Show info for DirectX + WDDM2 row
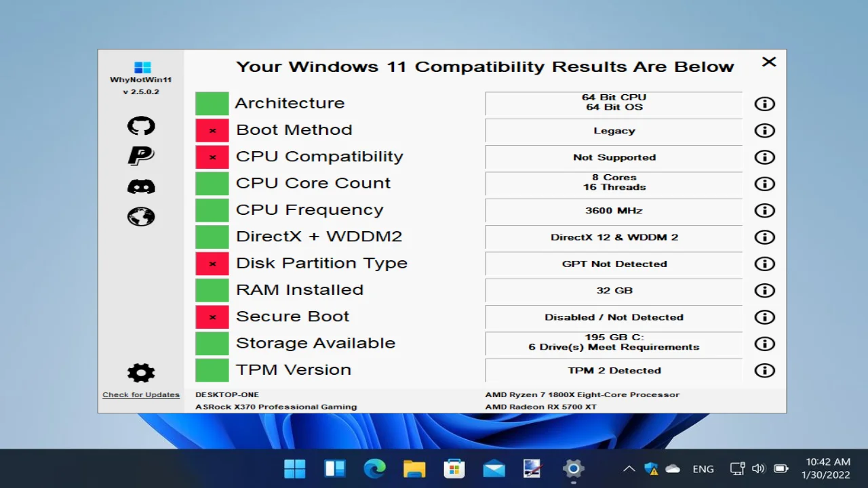The height and width of the screenshot is (488, 868). tap(764, 237)
